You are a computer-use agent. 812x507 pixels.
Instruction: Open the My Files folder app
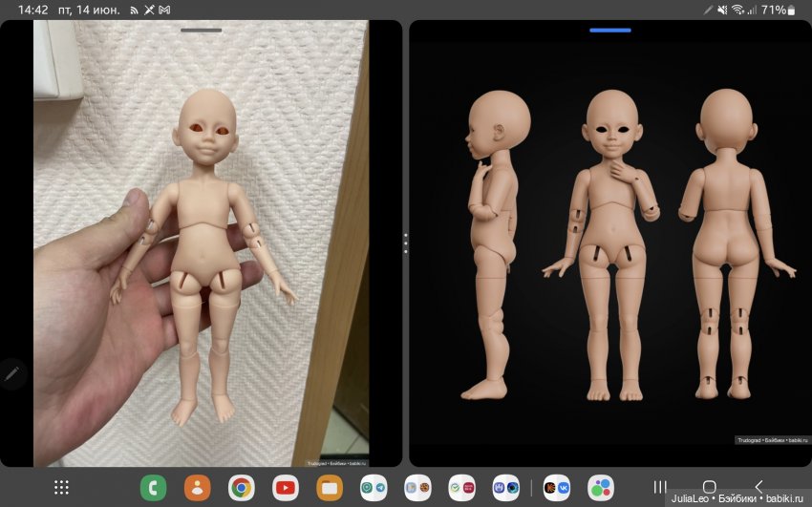click(330, 487)
